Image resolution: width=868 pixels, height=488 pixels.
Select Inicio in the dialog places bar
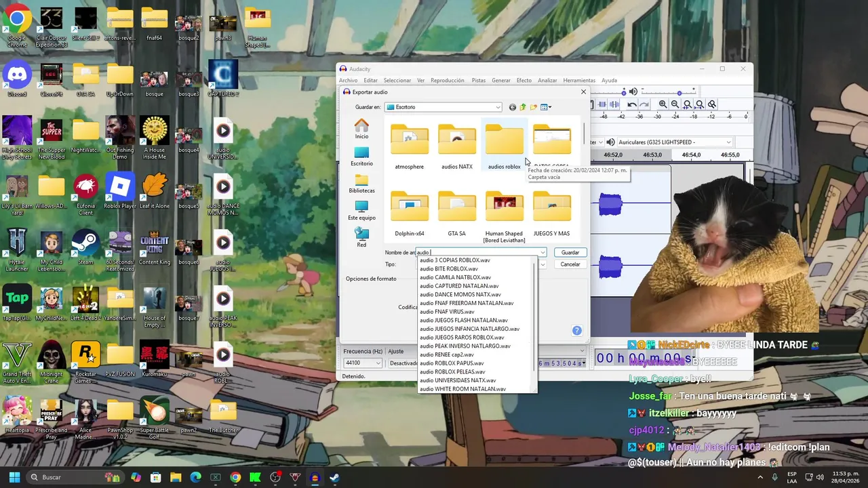pyautogui.click(x=361, y=129)
